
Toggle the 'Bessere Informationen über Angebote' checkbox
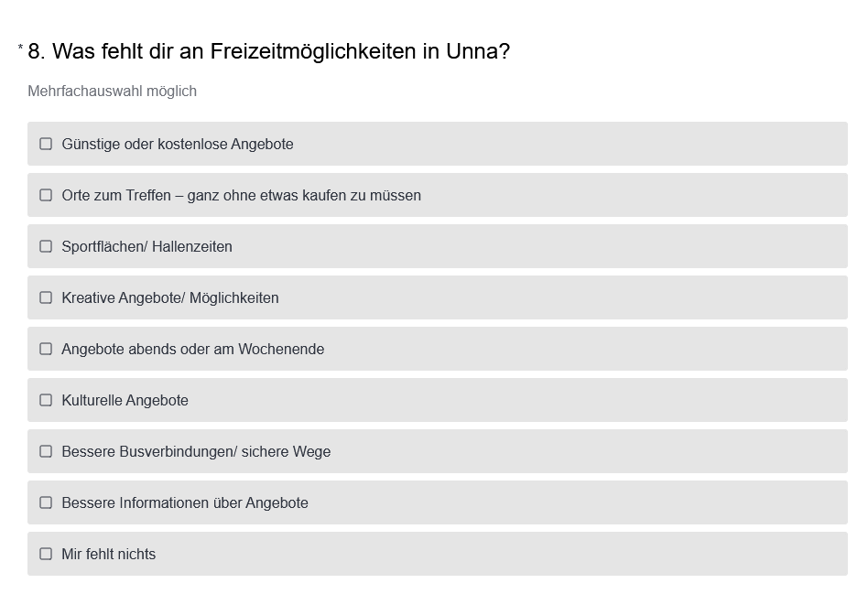(x=46, y=502)
